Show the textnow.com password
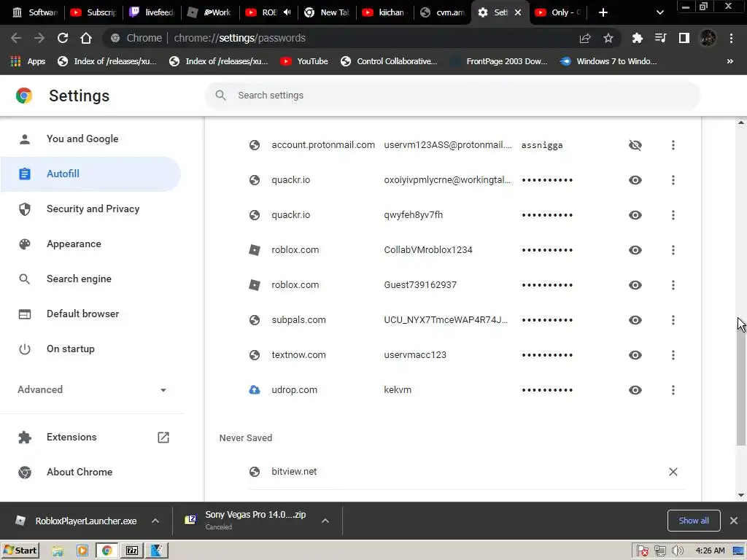Screen dimensions: 747x560 635,355
